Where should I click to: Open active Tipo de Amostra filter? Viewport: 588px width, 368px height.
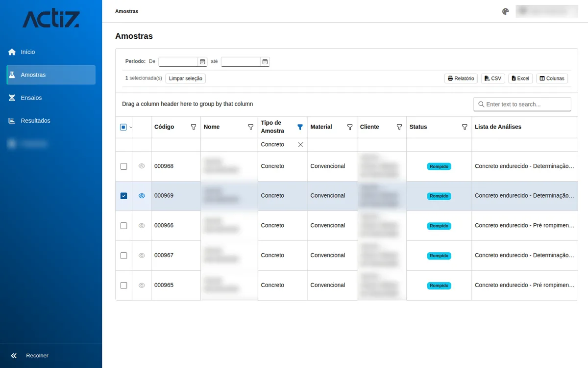point(300,127)
